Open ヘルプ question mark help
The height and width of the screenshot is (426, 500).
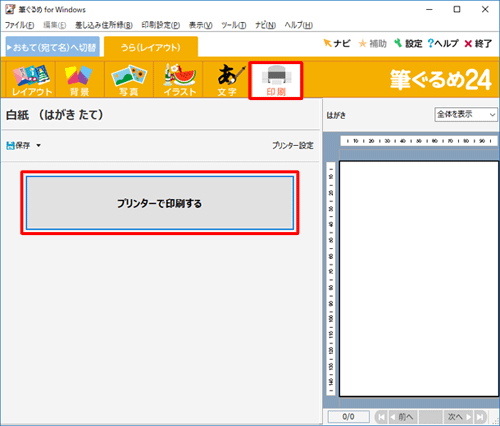443,43
